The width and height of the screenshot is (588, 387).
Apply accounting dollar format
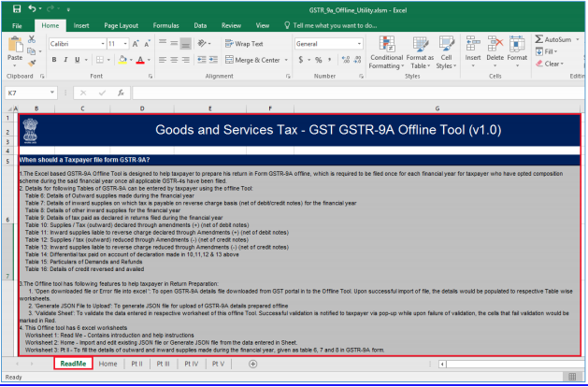(x=301, y=60)
